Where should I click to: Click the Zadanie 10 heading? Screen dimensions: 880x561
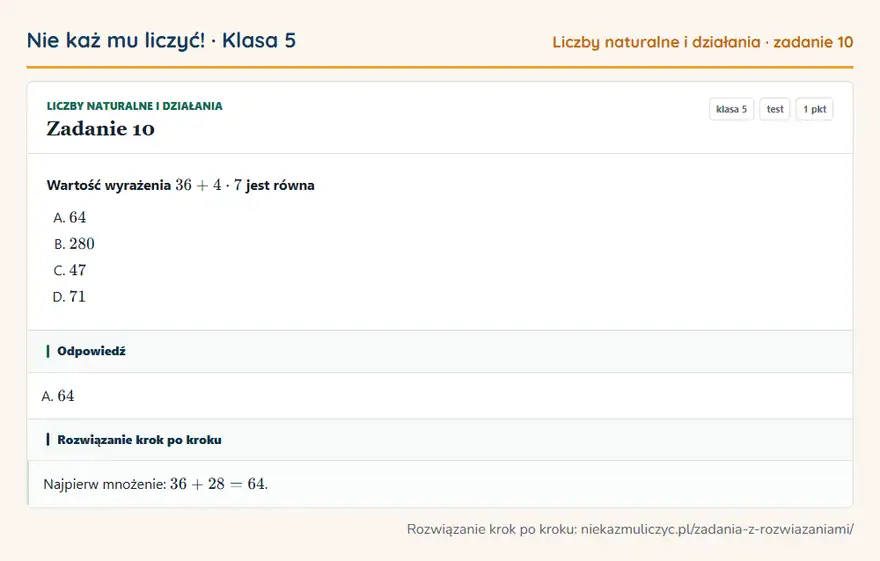[x=100, y=129]
